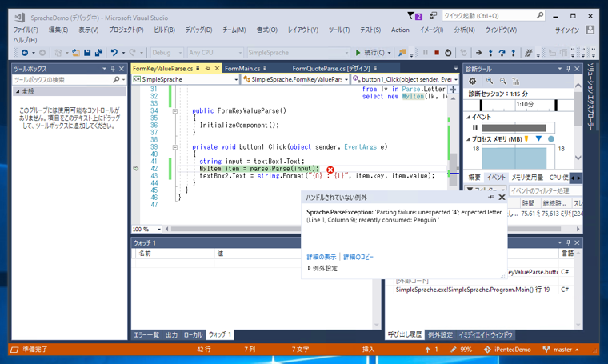Viewport: 608px width, 364px height.
Task: Click the feedback icon beside notifications
Action: point(433,16)
